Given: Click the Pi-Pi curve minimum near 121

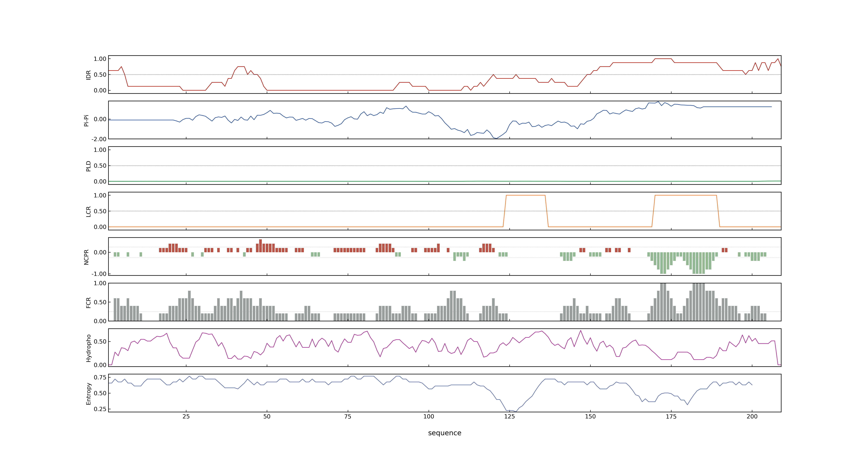Looking at the screenshot, I should pyautogui.click(x=496, y=138).
